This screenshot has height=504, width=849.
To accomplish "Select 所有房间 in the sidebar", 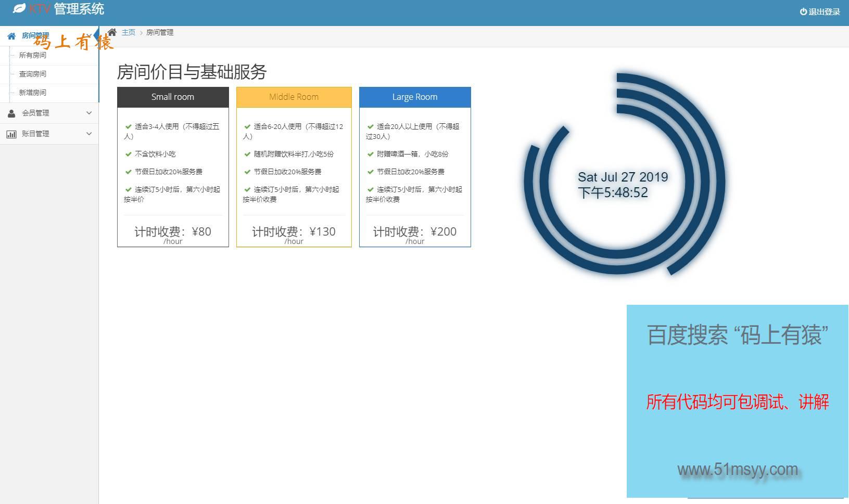I will (x=33, y=55).
